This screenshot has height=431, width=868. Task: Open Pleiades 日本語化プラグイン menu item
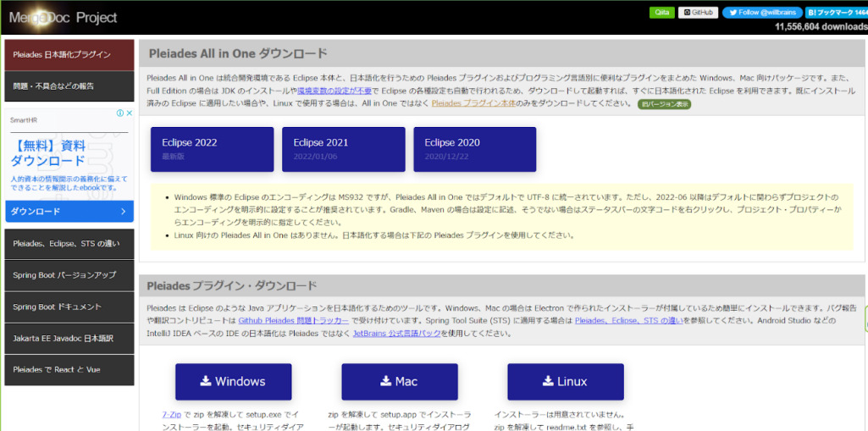(x=69, y=55)
